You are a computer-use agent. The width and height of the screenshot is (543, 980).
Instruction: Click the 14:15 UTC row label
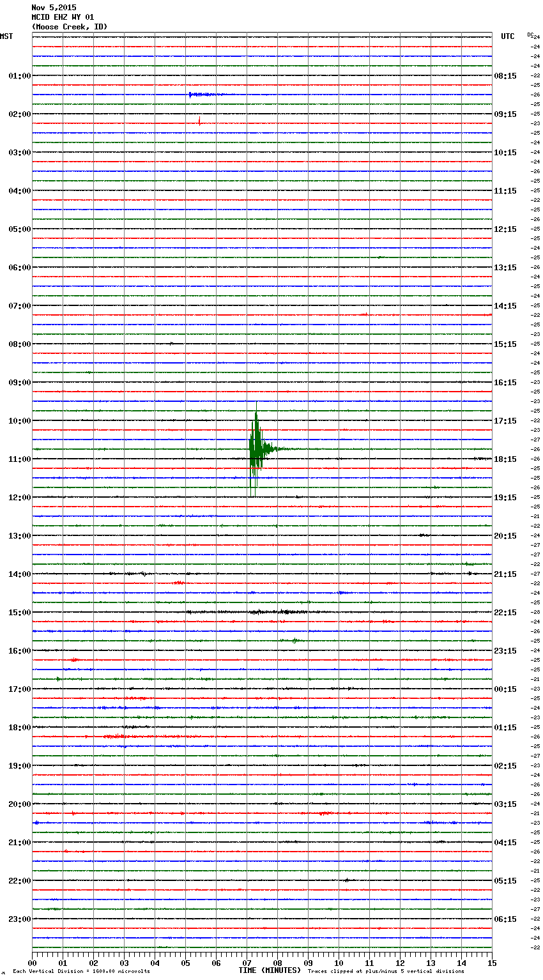[x=505, y=305]
